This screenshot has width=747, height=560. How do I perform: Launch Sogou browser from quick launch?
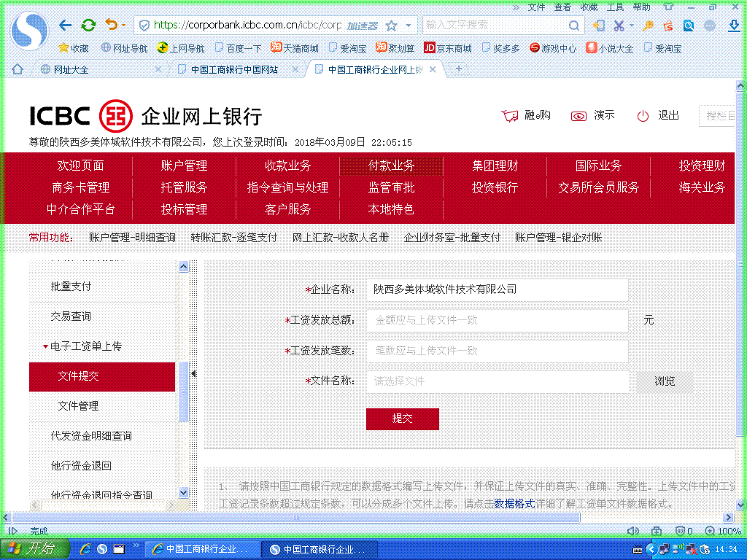[102, 549]
